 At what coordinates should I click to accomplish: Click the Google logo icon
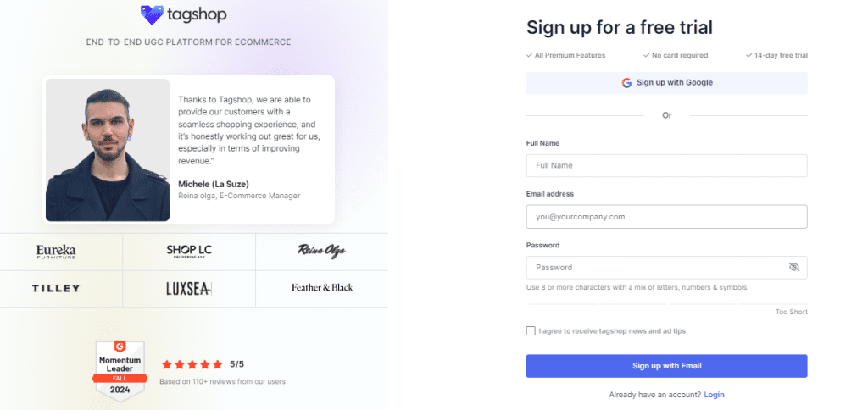(626, 83)
